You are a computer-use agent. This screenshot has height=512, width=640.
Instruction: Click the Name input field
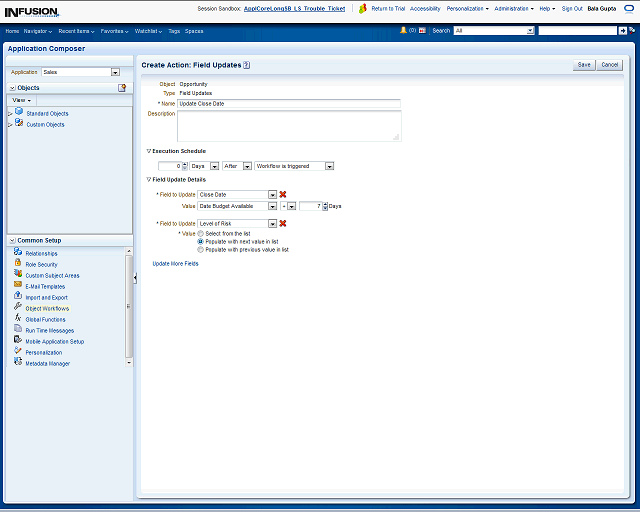[288, 103]
